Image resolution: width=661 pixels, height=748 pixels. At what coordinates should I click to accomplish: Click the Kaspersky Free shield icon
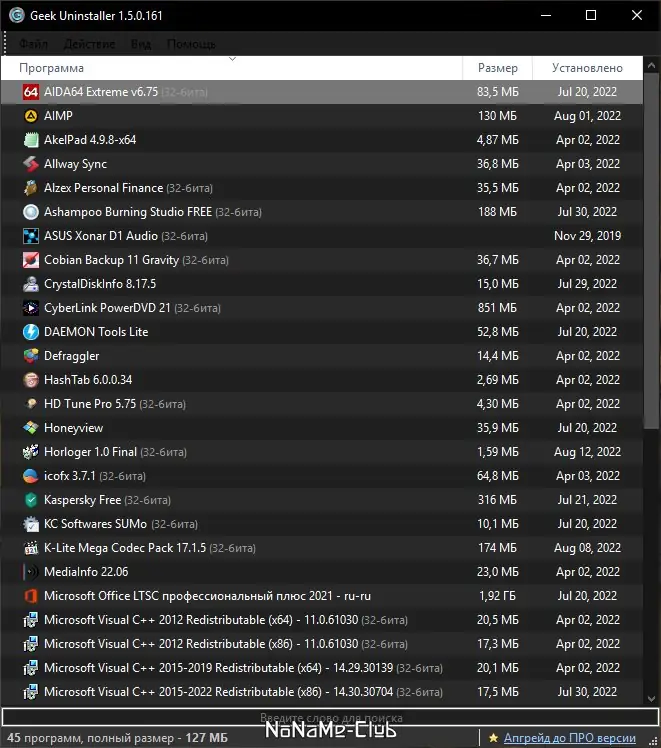coord(31,500)
